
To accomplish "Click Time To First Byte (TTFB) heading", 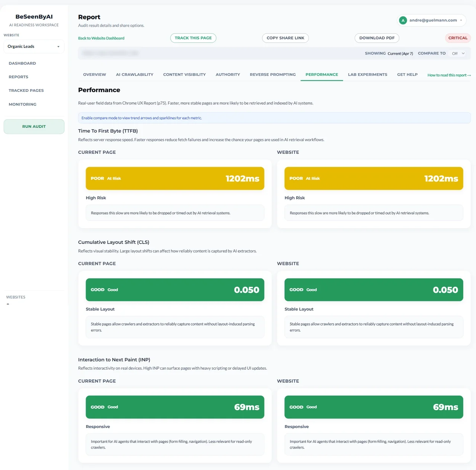I will pos(108,131).
